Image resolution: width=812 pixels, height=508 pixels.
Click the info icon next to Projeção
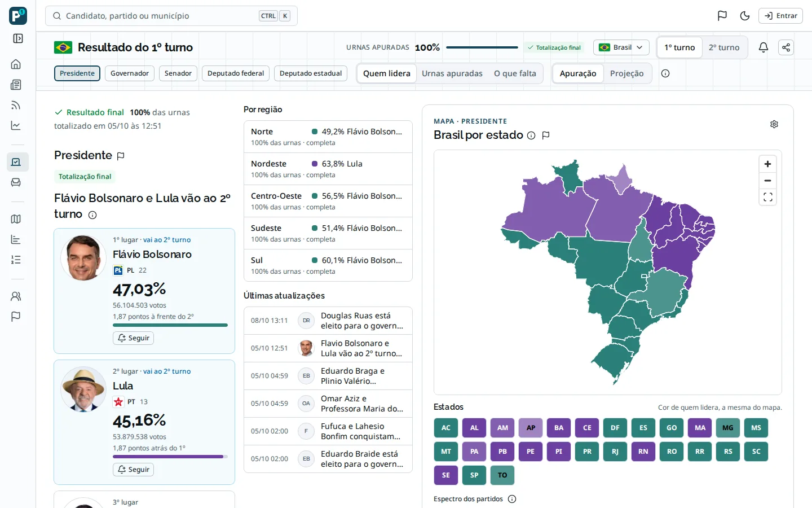pyautogui.click(x=665, y=73)
